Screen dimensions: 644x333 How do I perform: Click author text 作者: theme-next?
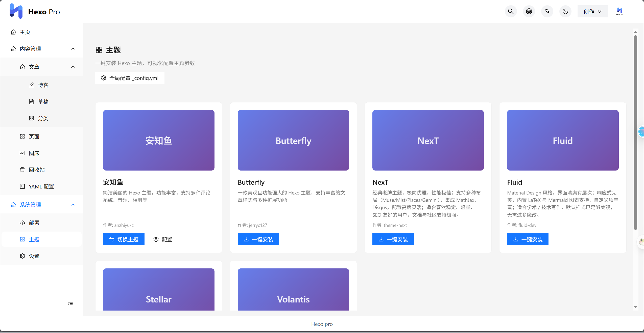point(390,225)
